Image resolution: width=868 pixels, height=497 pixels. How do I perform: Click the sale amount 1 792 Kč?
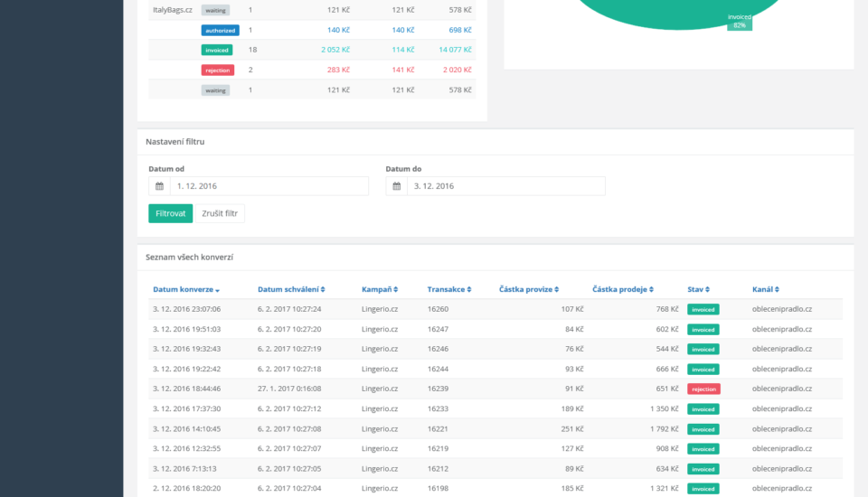(x=665, y=429)
